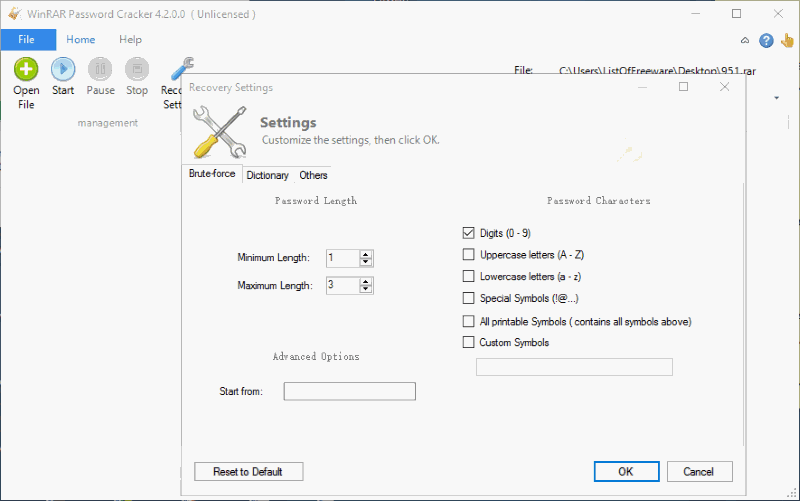Switch to the Dictionary tab
Viewport: 800px width, 501px height.
click(267, 175)
